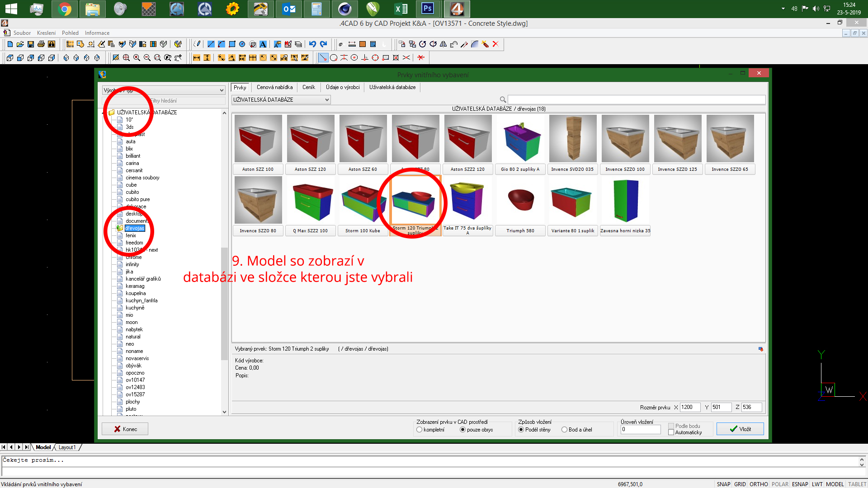Viewport: 868px width, 488px height.
Task: Click the Redo arrow icon
Action: click(x=323, y=44)
